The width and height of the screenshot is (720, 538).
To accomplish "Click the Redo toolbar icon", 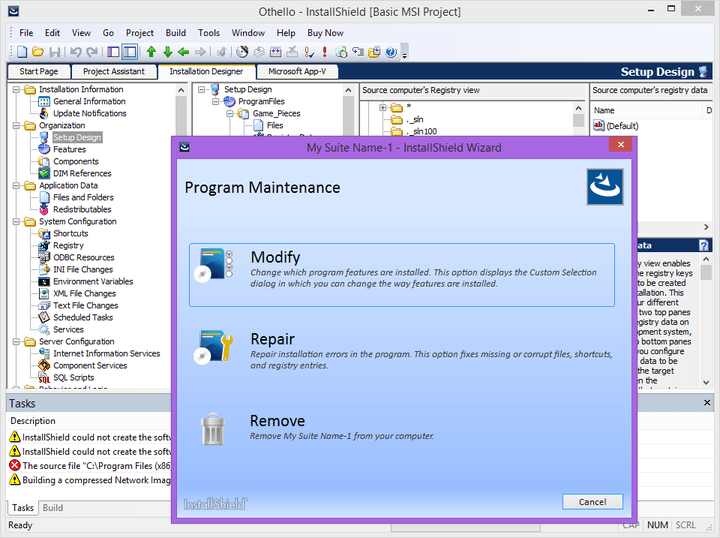I will [x=92, y=52].
